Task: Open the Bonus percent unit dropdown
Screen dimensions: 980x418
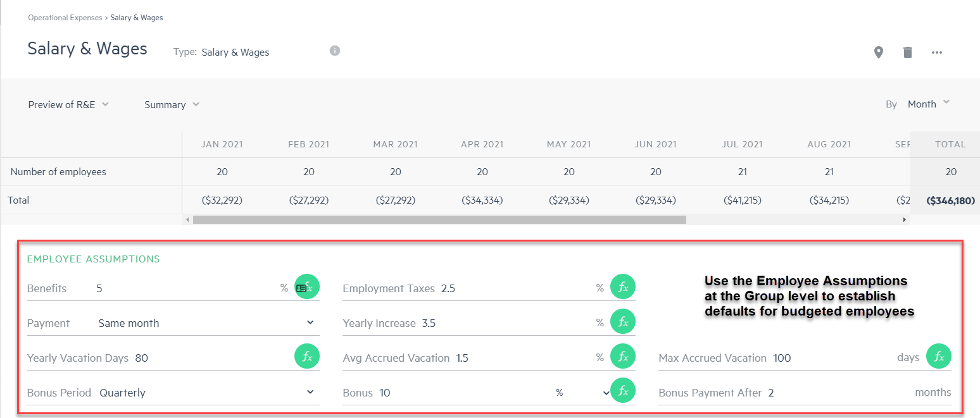Action: click(x=581, y=393)
